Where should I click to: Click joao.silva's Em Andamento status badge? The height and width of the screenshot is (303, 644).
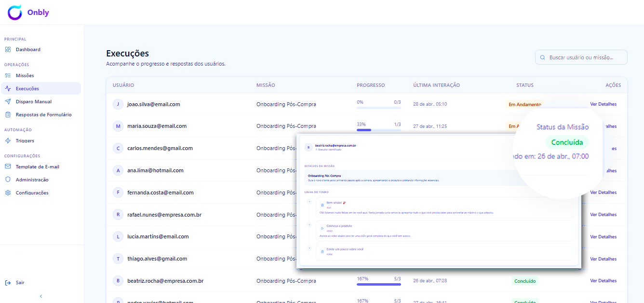[x=524, y=104]
